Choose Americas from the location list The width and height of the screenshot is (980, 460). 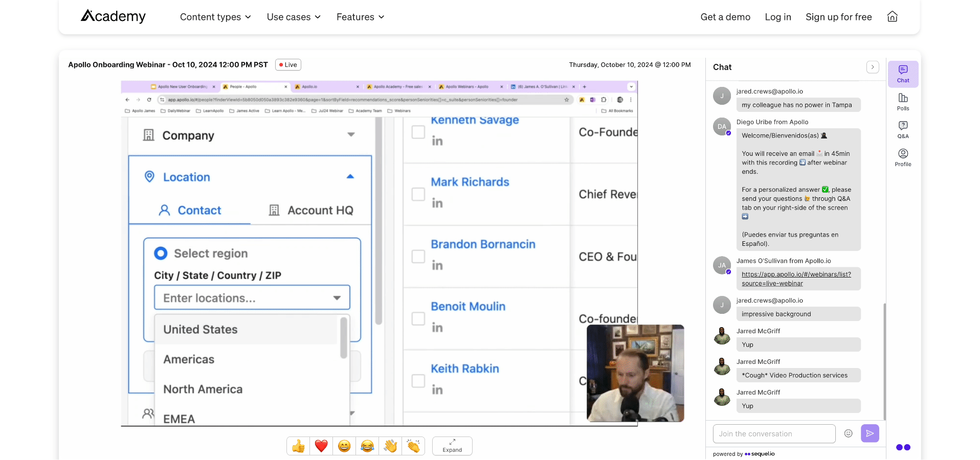click(x=246, y=359)
